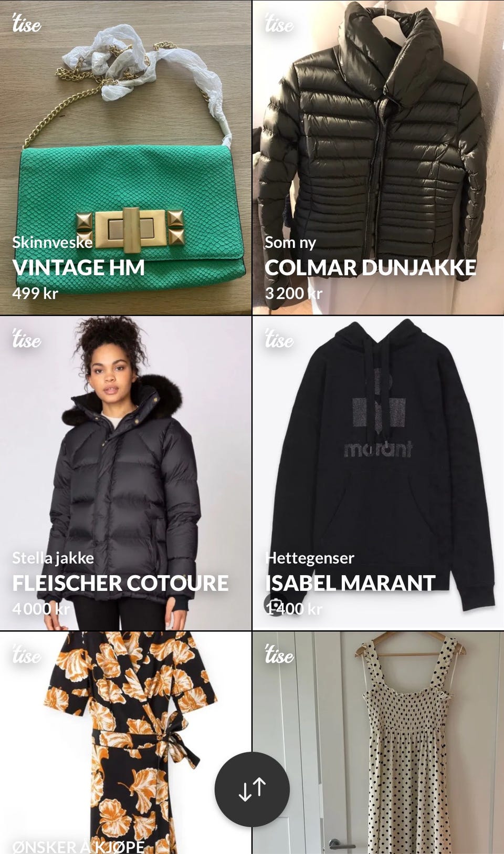Select the black Marant hoodie photo

[x=378, y=473]
